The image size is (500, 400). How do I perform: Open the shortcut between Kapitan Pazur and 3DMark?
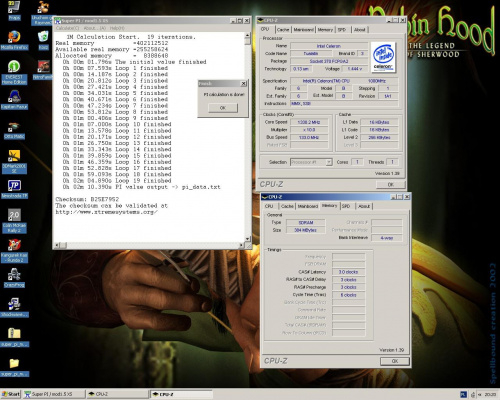[x=14, y=130]
